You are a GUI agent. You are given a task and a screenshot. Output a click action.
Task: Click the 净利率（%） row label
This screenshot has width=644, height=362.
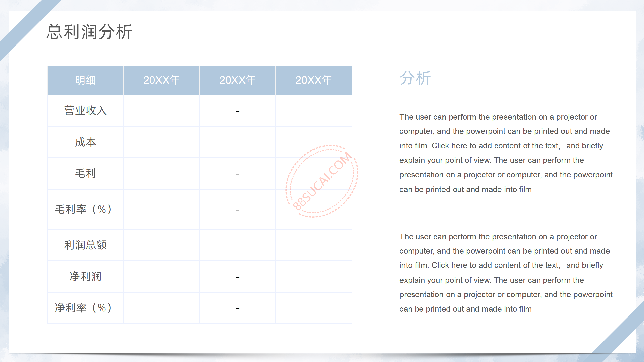(83, 308)
